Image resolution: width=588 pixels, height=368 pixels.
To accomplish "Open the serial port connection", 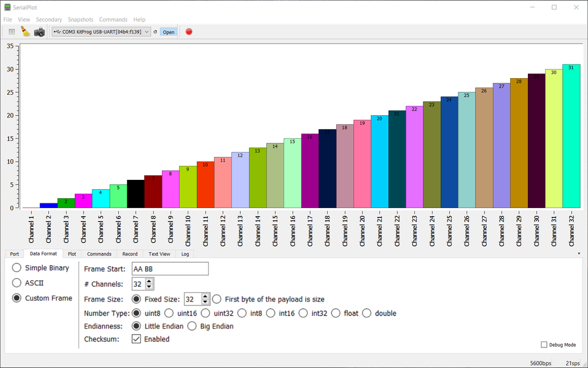I will coord(168,32).
